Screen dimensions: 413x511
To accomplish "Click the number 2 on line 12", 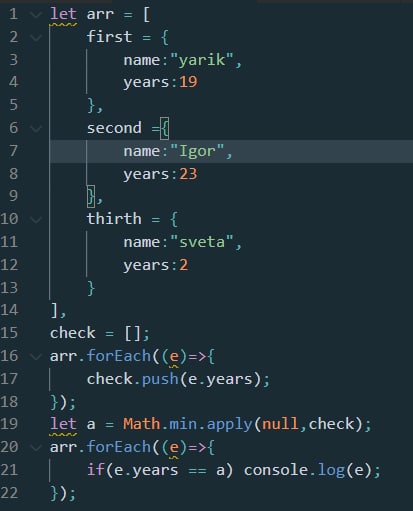I will point(184,265).
